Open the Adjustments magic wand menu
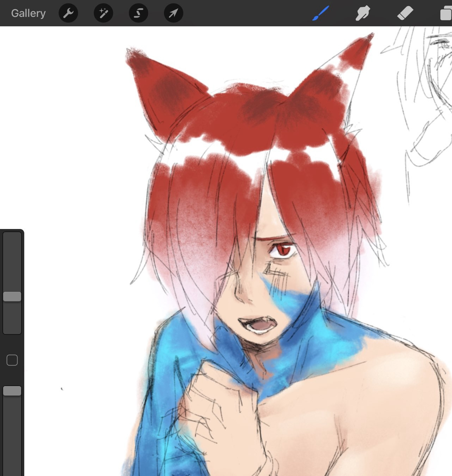Image resolution: width=452 pixels, height=476 pixels. coord(103,13)
